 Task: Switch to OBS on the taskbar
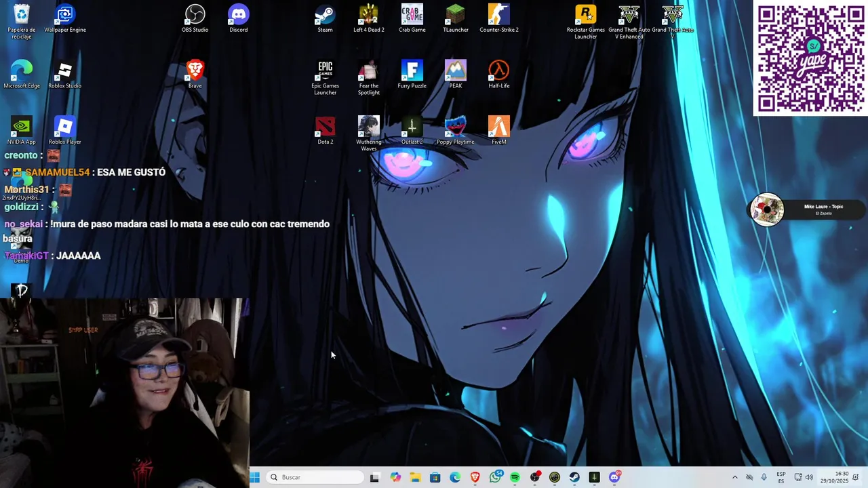click(x=536, y=477)
